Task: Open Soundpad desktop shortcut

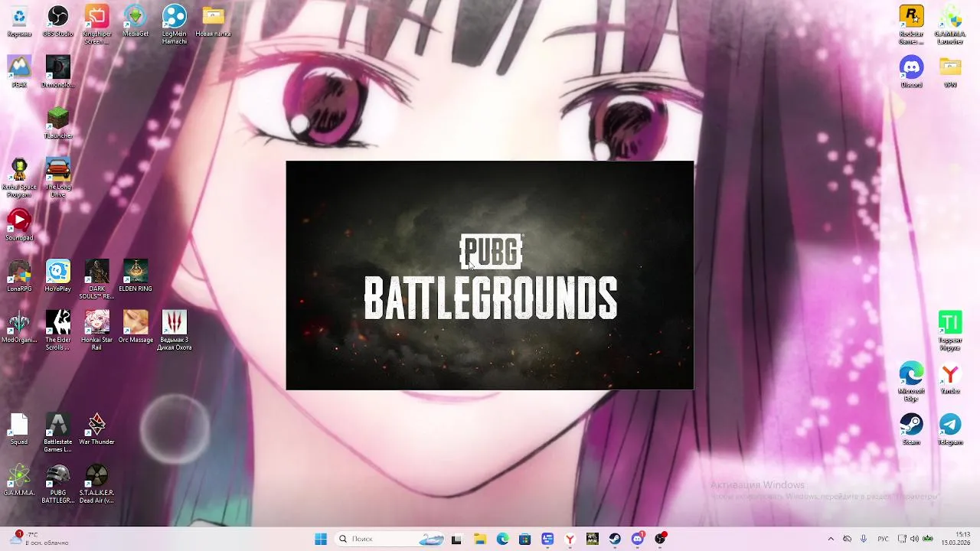Action: pyautogui.click(x=19, y=225)
